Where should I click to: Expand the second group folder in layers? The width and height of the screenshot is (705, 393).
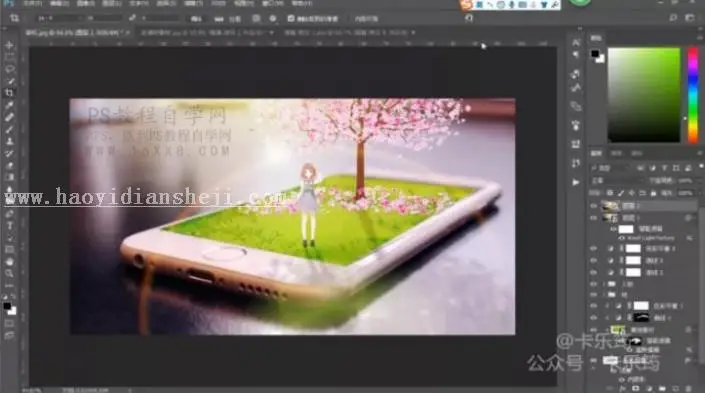click(x=604, y=295)
